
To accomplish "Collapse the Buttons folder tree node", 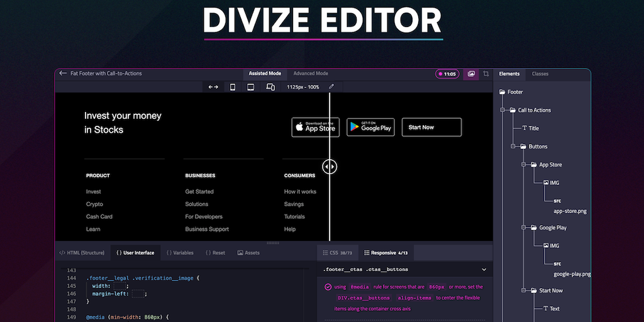I will pos(514,147).
